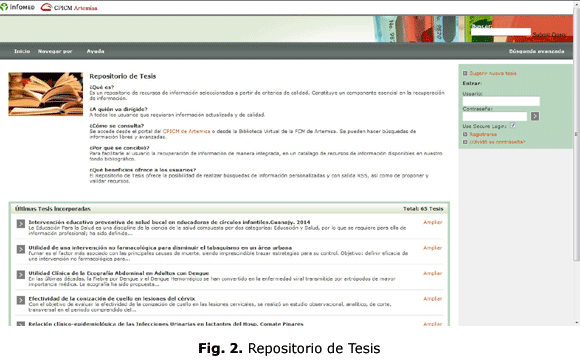Click Ampliar for Intervención educativa preventiva thesis
This screenshot has width=580, height=360.
[x=433, y=222]
